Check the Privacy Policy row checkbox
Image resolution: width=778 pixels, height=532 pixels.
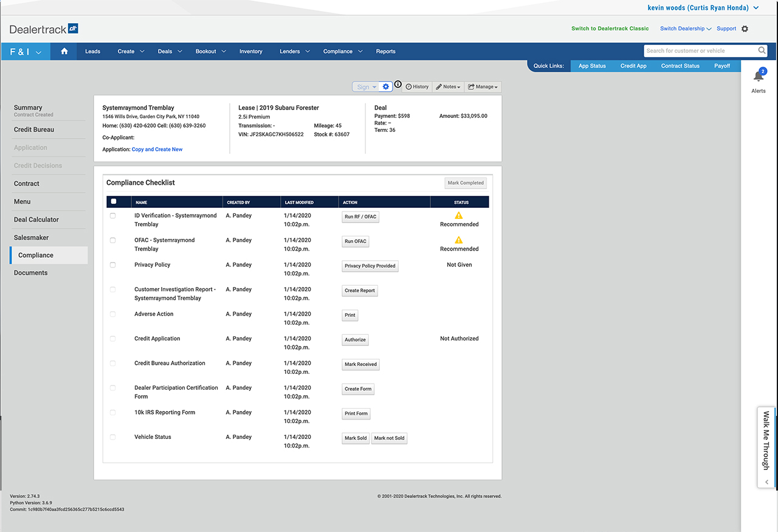pyautogui.click(x=112, y=265)
